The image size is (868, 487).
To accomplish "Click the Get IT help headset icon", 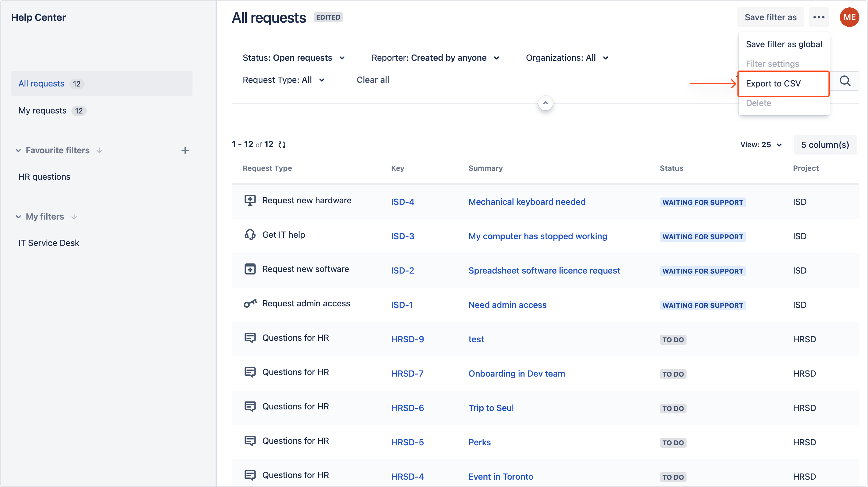I will click(250, 235).
